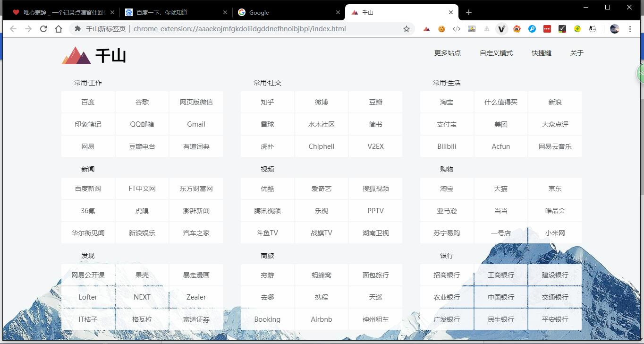The height and width of the screenshot is (344, 644).
Task: Click the 千山 mountain logo
Action: pos(94,55)
